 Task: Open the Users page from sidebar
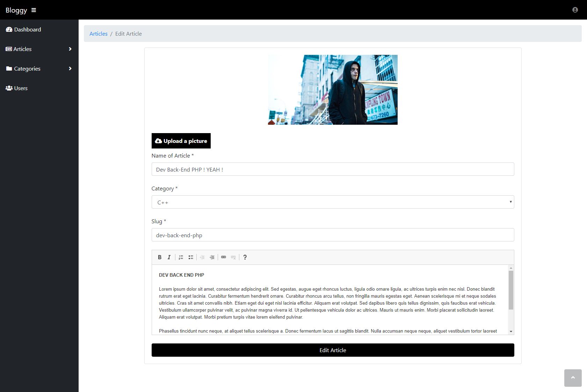[x=16, y=88]
